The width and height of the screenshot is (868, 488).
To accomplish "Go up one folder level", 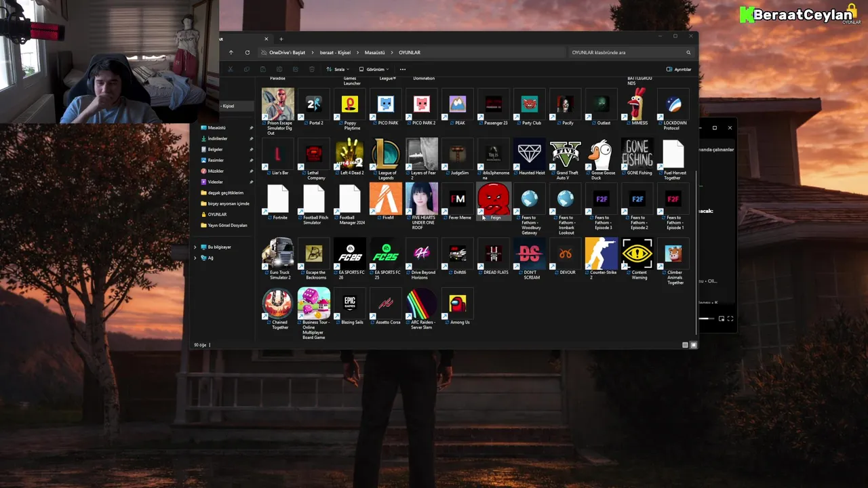I will pyautogui.click(x=231, y=52).
